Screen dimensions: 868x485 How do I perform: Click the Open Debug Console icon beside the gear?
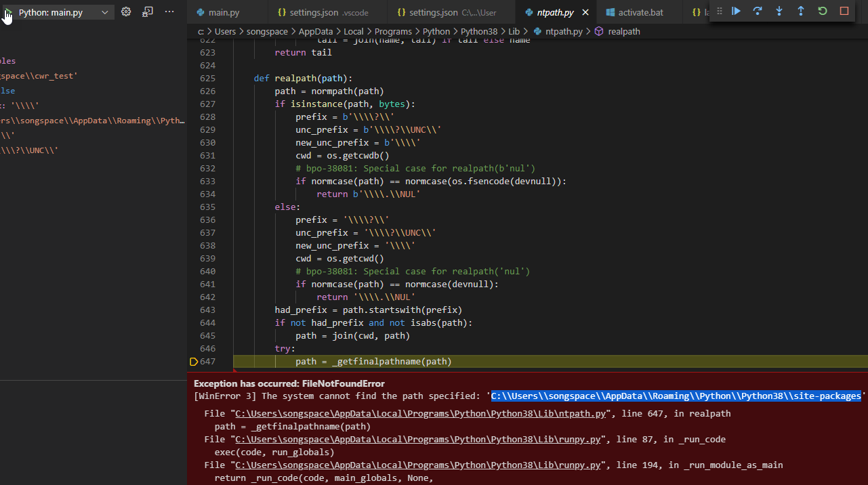tap(148, 11)
